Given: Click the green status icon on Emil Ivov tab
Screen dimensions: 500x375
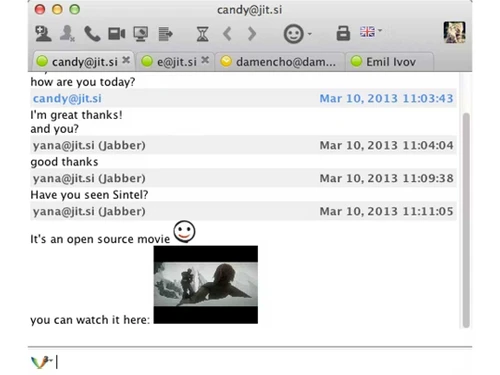Looking at the screenshot, I should pyautogui.click(x=356, y=61).
